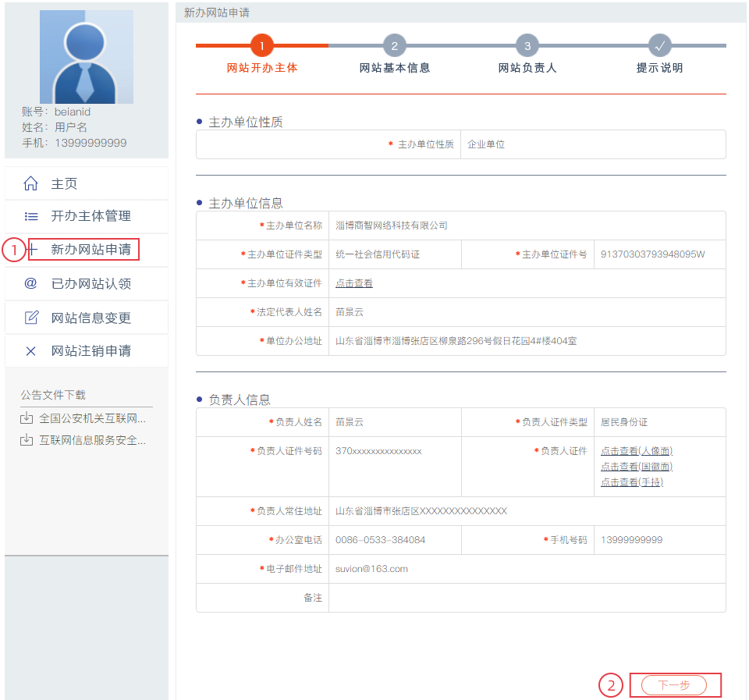This screenshot has height=700, width=749.
Task: Open 已办网站认领 in the sidebar
Action: (87, 283)
